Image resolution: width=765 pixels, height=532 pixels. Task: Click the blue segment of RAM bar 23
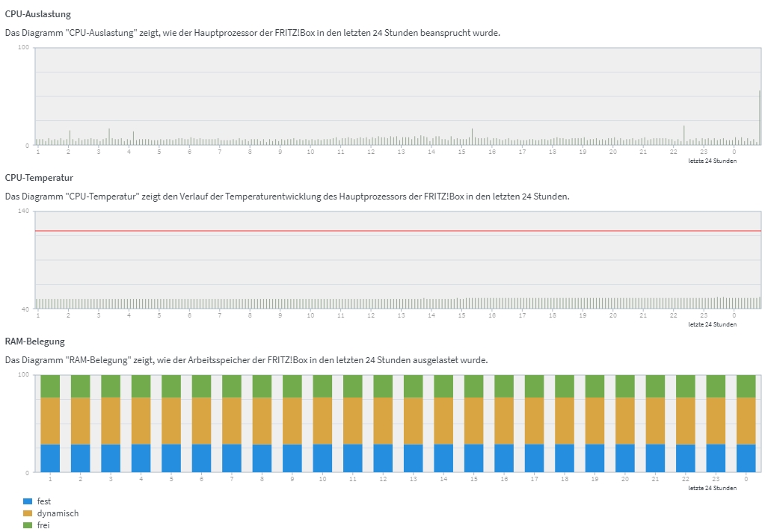coord(716,458)
